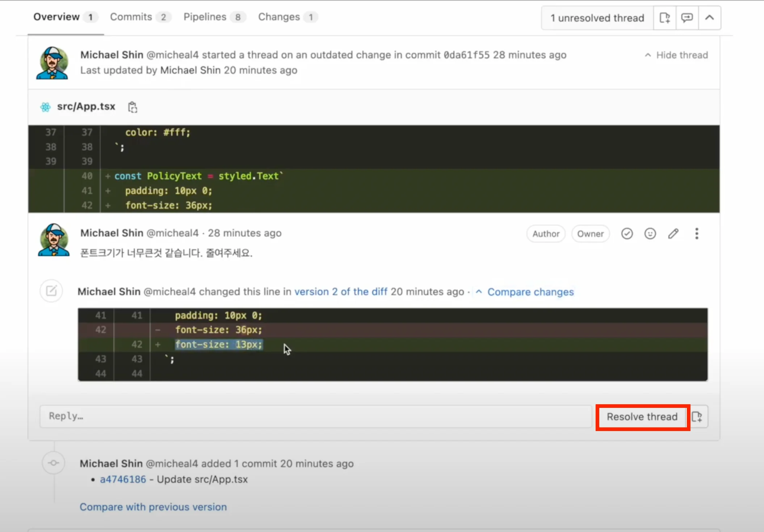764x532 pixels.
Task: Click in the Reply input field
Action: 315,416
